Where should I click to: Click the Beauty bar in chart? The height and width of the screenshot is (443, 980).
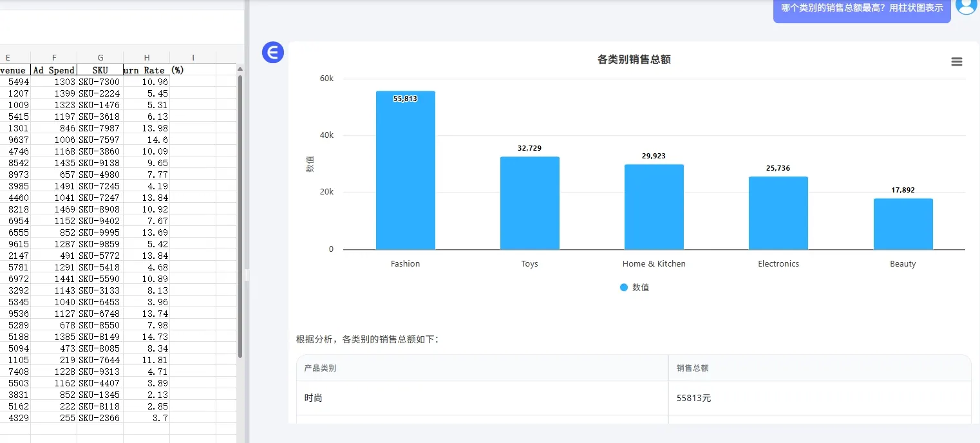coord(903,224)
